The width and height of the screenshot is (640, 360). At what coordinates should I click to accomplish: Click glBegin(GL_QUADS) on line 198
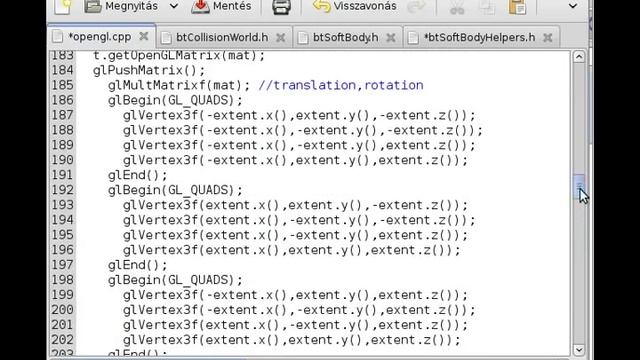click(175, 280)
